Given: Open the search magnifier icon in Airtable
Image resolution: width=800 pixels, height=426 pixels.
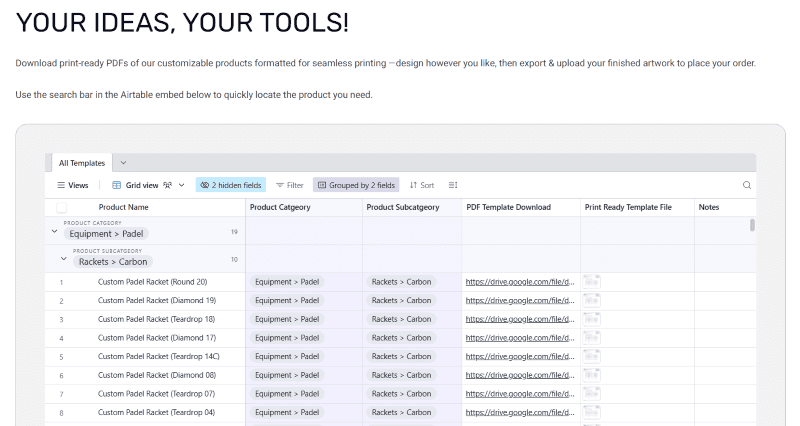Looking at the screenshot, I should [746, 185].
